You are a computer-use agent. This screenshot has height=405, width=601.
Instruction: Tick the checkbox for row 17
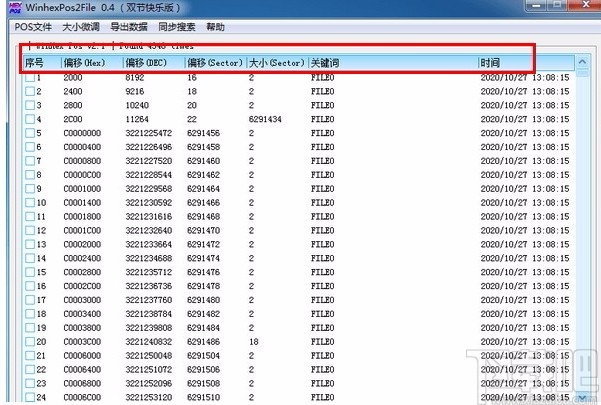click(x=30, y=300)
